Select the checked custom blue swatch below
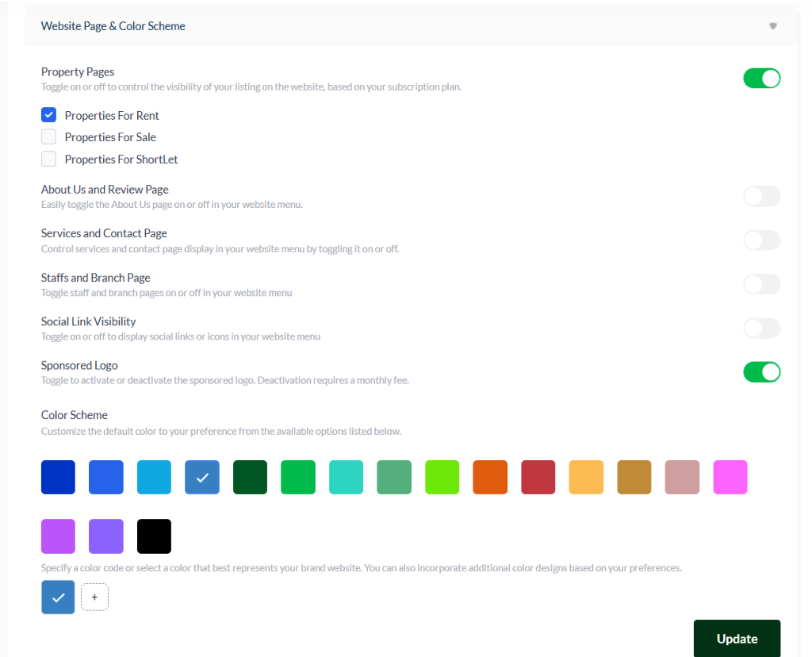Viewport: 812px width, 657px height. 58,597
